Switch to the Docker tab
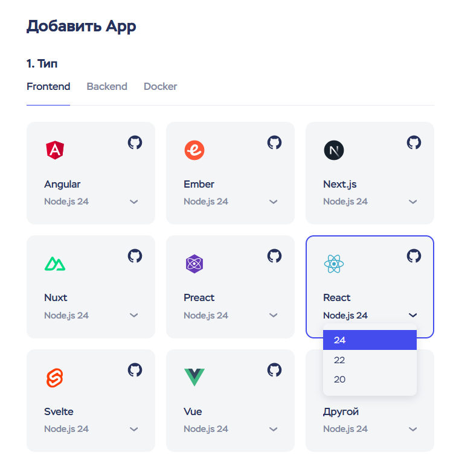Image resolution: width=459 pixels, height=476 pixels. click(160, 86)
